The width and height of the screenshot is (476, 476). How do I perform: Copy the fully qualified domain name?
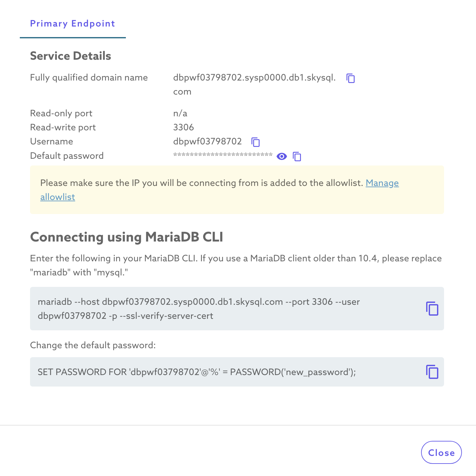point(351,78)
